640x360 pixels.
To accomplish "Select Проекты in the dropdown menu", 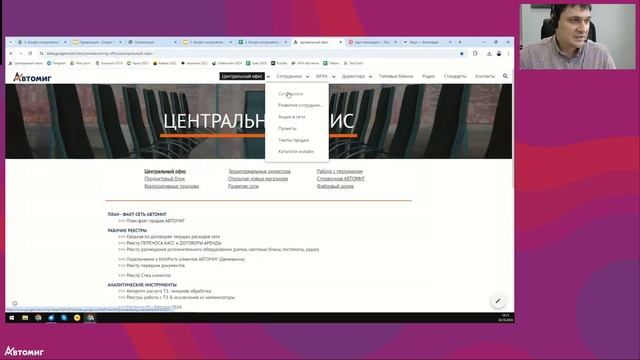I will 287,129.
